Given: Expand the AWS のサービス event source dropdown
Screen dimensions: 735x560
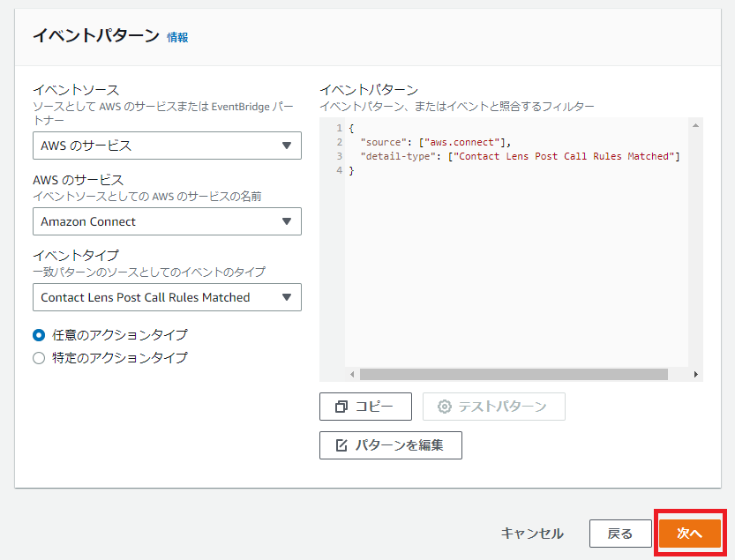Looking at the screenshot, I should coord(167,145).
